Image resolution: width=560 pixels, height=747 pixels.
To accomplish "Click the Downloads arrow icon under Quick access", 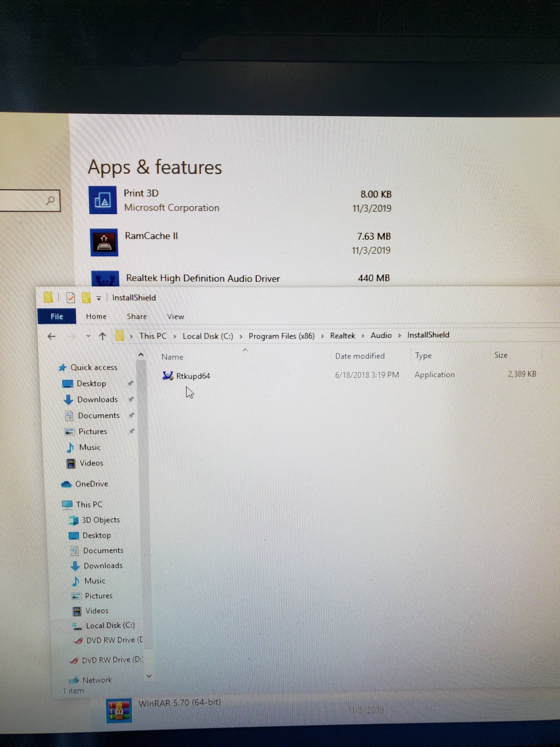I will 69,399.
